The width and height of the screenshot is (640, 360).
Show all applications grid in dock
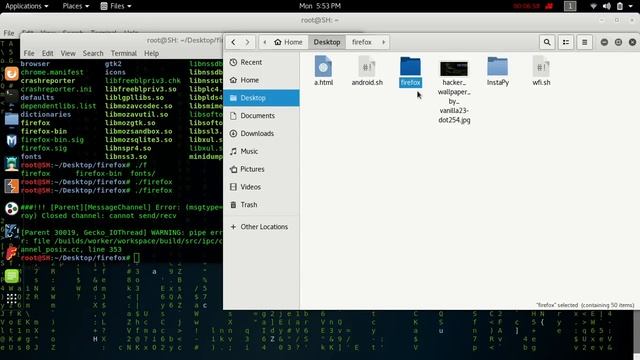11,299
